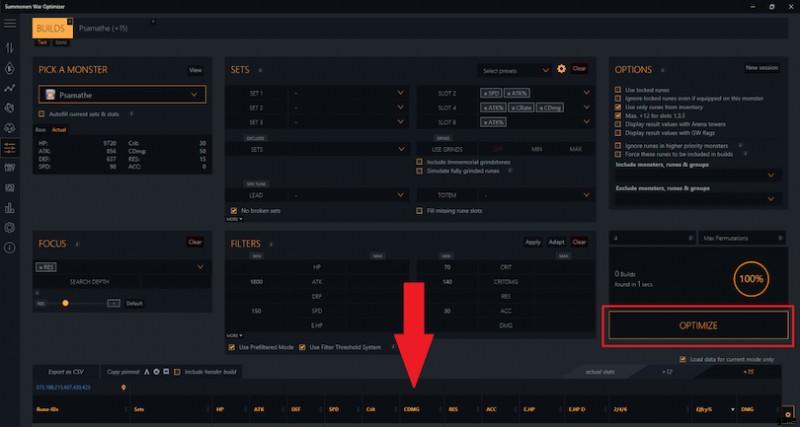Select the Actual stats tab

point(60,130)
